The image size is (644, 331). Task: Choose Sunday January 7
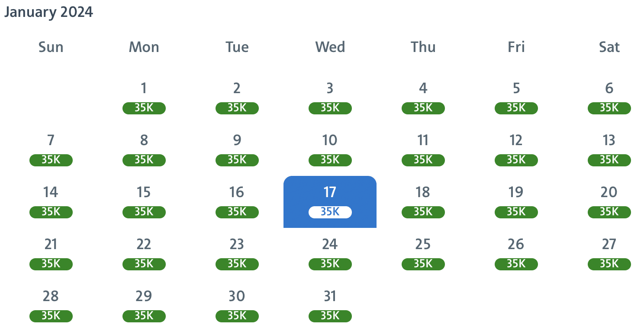(51, 141)
